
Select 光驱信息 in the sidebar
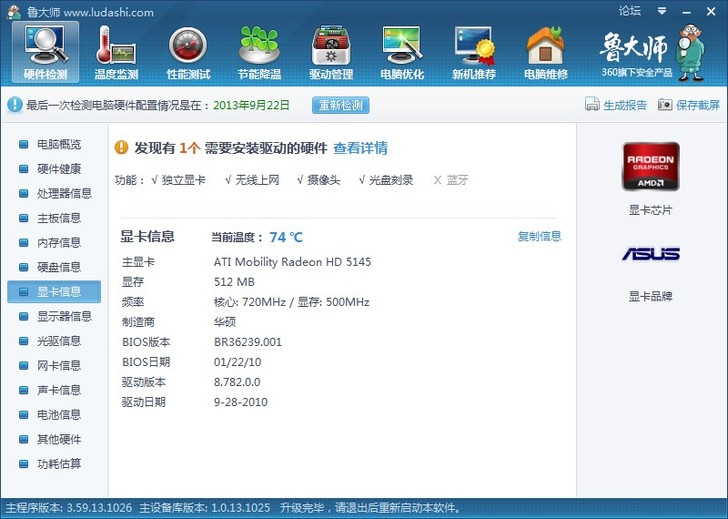click(x=59, y=341)
